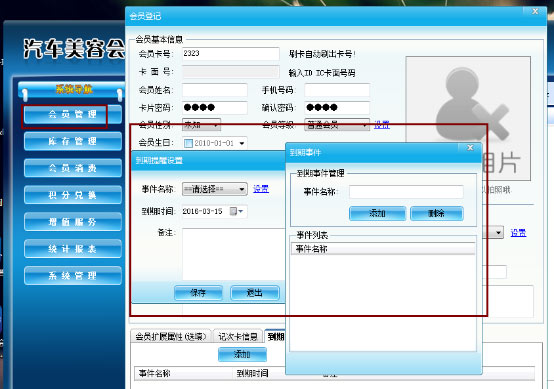Toggle the 会员生日 date checkbox
The height and width of the screenshot is (389, 554).
(189, 143)
